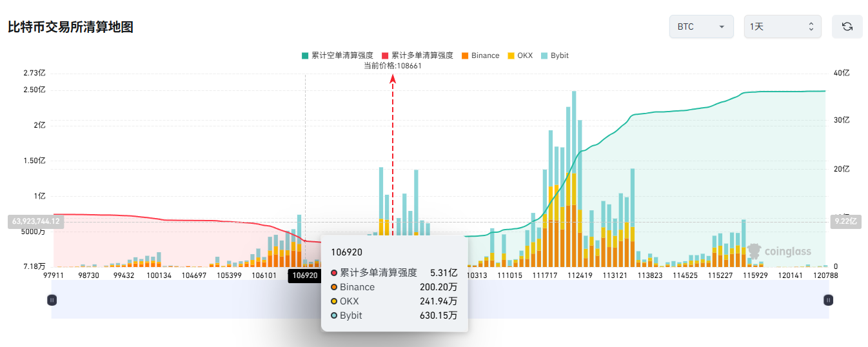Select the highlighted 106920 x-axis label
This screenshot has width=868, height=347.
click(x=305, y=275)
